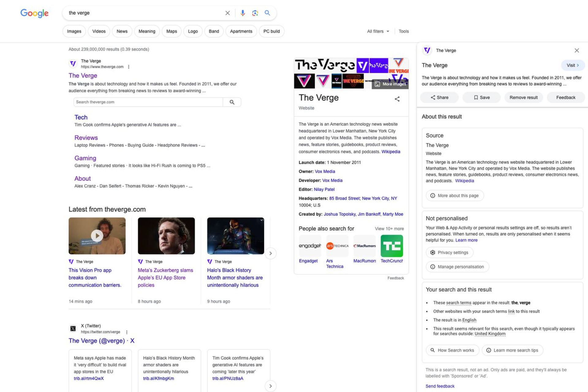Open three-dot menu for Twitter result
Viewport: 588px width, 392px height.
click(x=127, y=332)
